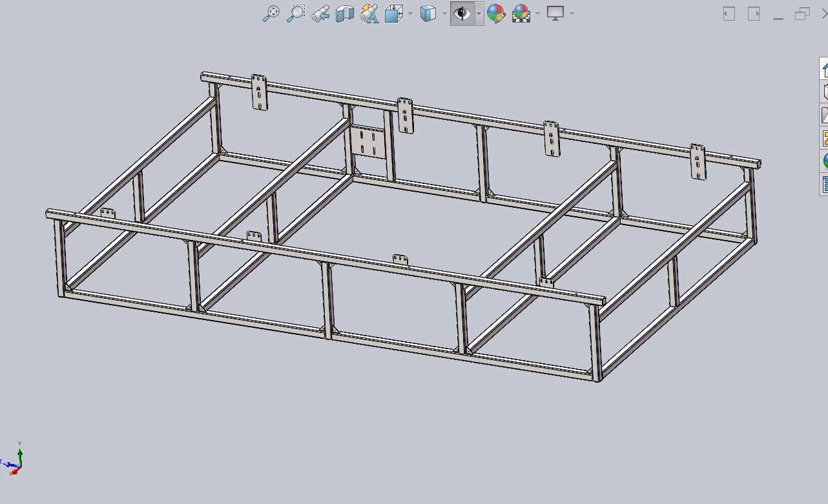Click the Display Style cube icon
The image size is (828, 504).
coord(428,14)
